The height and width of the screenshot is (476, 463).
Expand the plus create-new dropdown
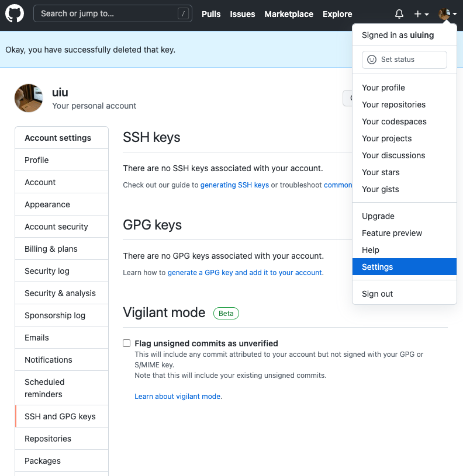pos(421,14)
